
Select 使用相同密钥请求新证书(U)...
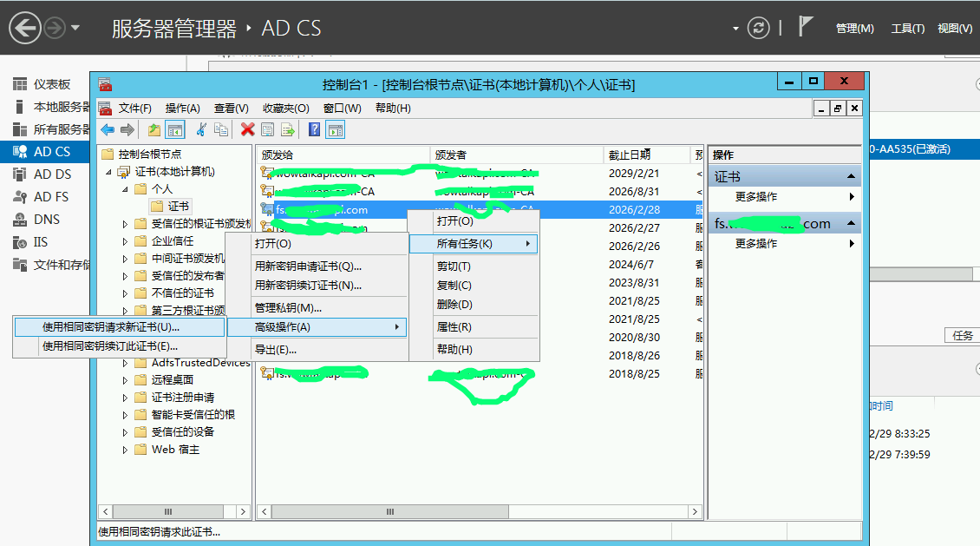(119, 327)
